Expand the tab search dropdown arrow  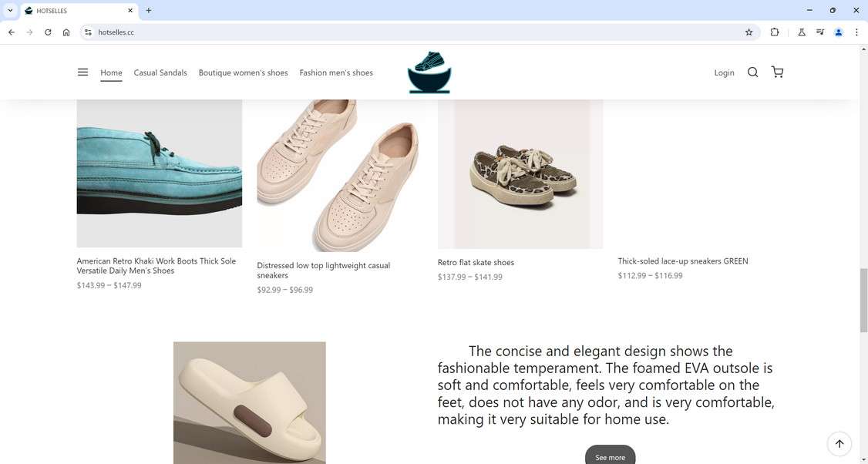pos(10,11)
